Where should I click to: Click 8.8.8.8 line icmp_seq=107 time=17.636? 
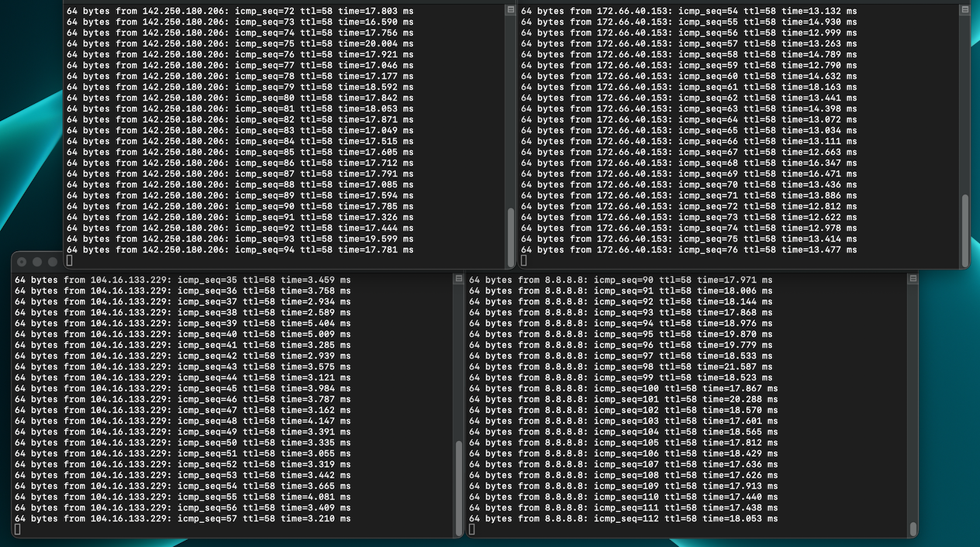623,464
